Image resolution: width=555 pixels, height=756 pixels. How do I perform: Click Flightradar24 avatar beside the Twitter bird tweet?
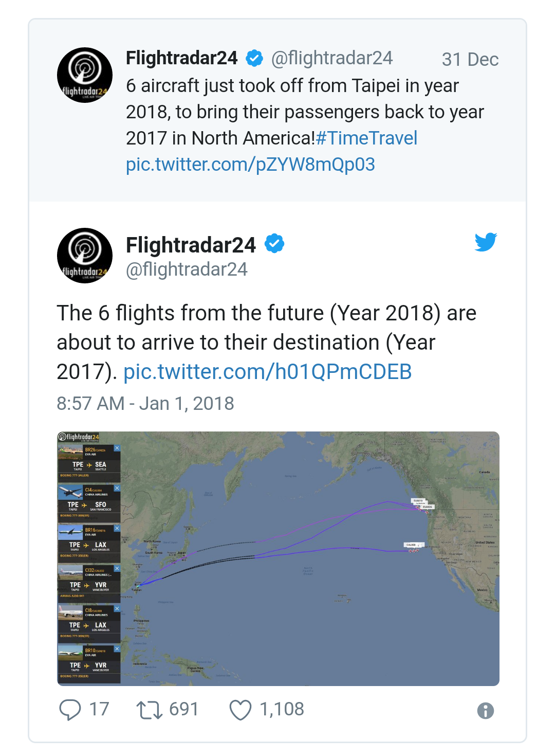coord(85,256)
